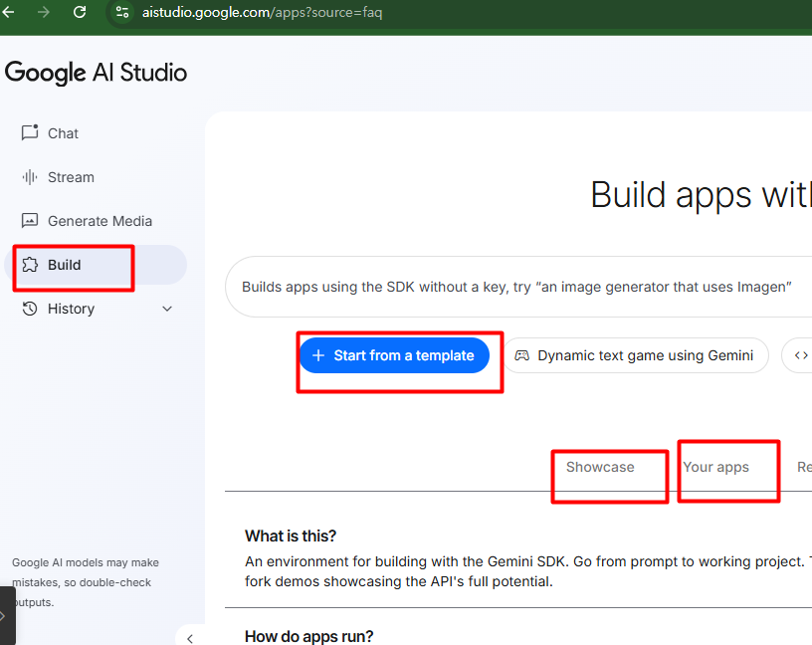Viewport: 812px width, 645px height.
Task: Expand the History chevron
Action: 167,309
